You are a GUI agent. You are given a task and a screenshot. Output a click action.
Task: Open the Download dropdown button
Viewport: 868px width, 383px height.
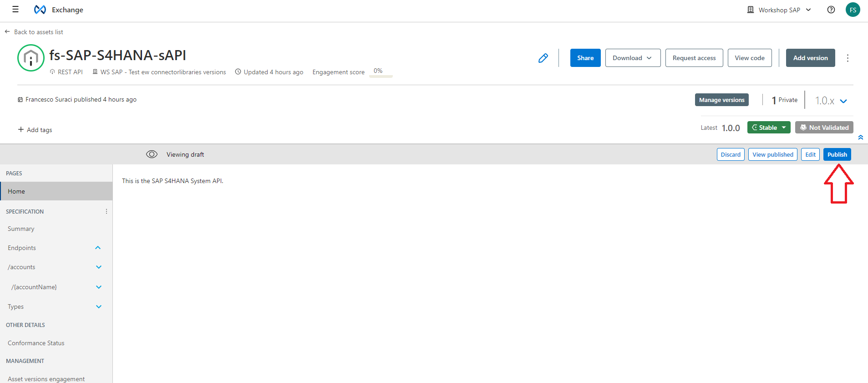633,58
